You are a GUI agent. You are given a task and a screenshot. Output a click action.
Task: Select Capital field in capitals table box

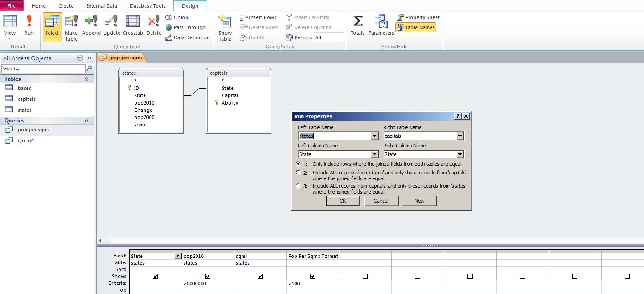tap(230, 95)
